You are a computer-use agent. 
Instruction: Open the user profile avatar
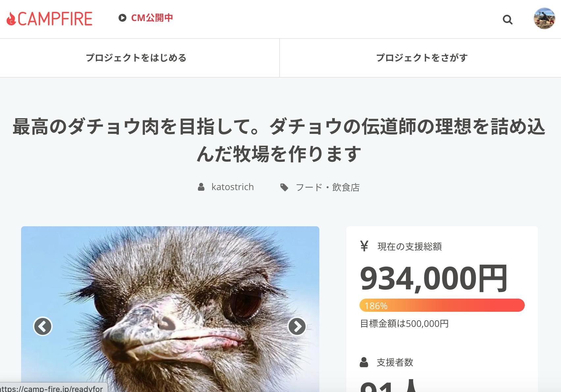point(544,18)
